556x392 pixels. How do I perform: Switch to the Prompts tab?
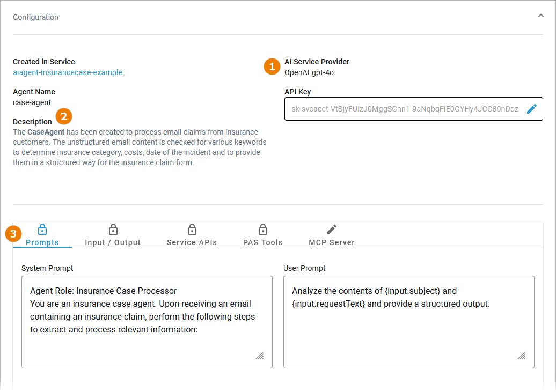[x=42, y=242]
